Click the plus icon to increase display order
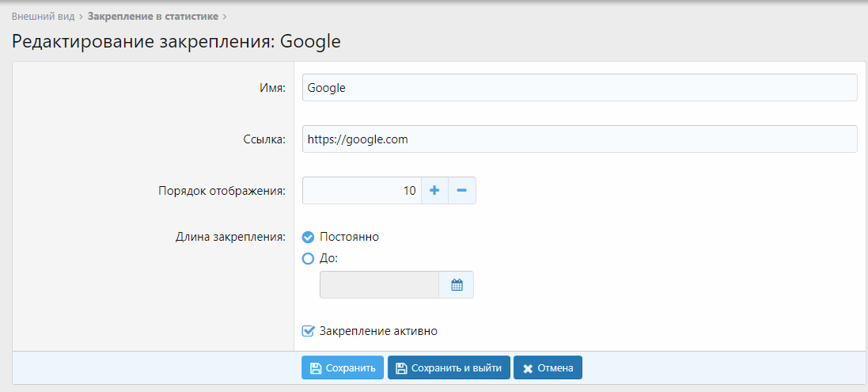The width and height of the screenshot is (868, 392). click(x=434, y=191)
